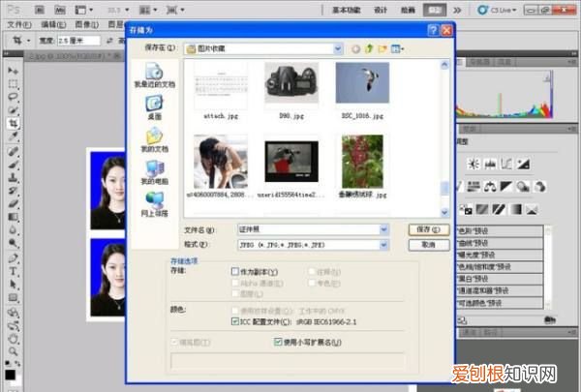
Task: Select the Pen tool
Action: [13, 258]
